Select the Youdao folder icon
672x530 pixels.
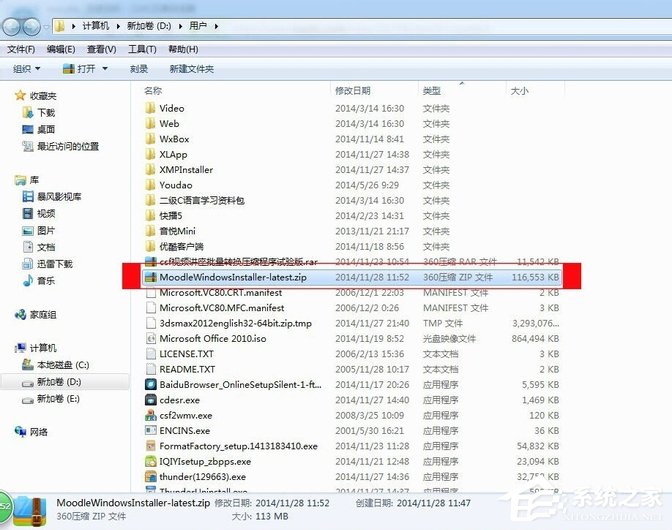pyautogui.click(x=150, y=185)
